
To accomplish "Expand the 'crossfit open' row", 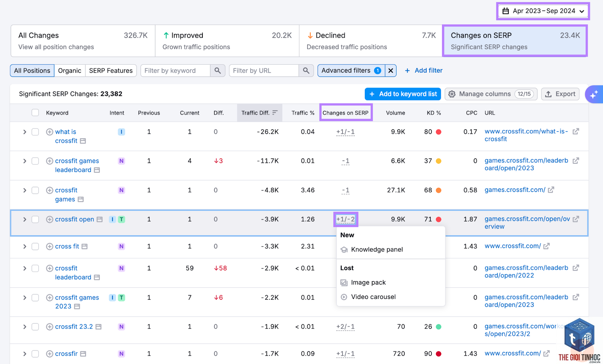I will [x=24, y=219].
